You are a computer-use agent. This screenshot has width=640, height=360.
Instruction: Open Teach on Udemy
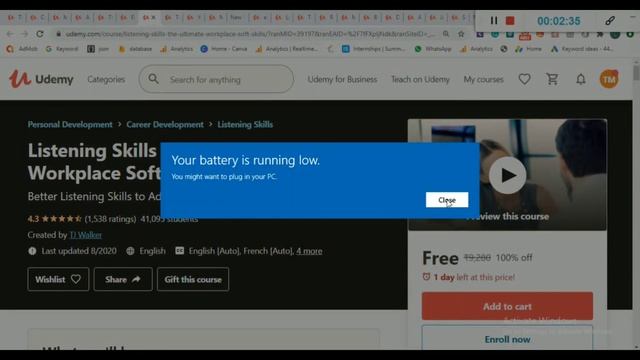pos(420,80)
